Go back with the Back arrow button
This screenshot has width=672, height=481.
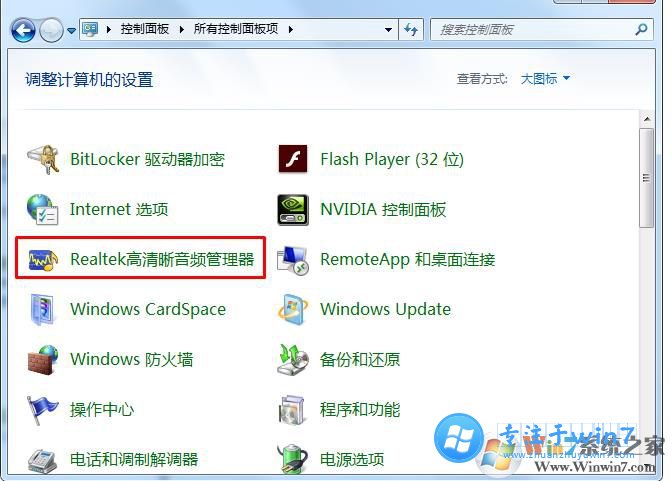23,30
